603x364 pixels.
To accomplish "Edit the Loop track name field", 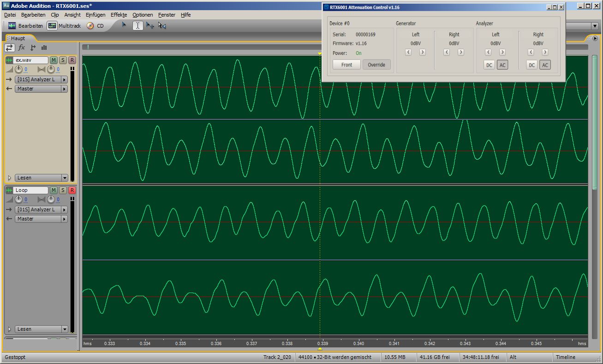I will [x=31, y=190].
